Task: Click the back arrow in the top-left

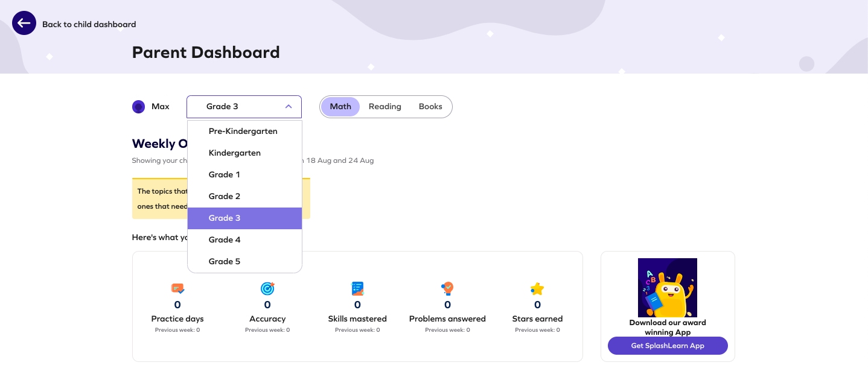Action: tap(24, 23)
